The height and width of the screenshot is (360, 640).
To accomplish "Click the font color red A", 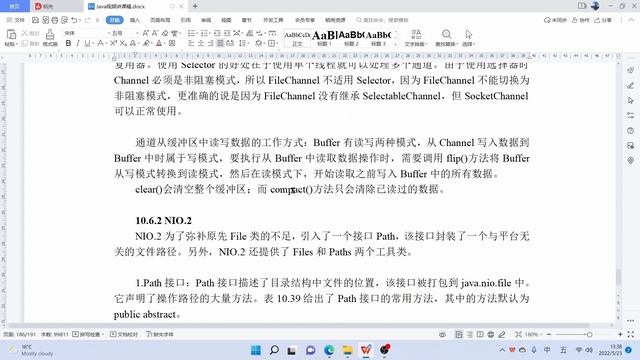I will (159, 43).
